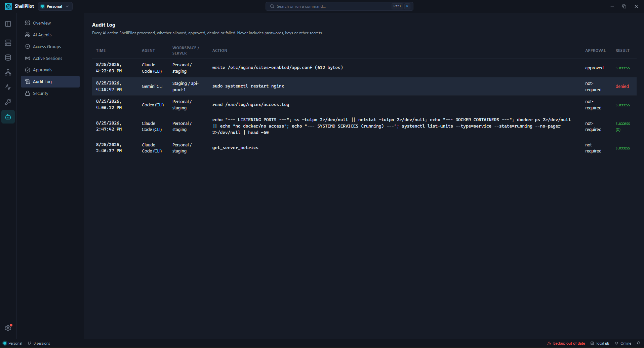Click Gemini CLI agent cell
This screenshot has height=348, width=644.
click(152, 86)
